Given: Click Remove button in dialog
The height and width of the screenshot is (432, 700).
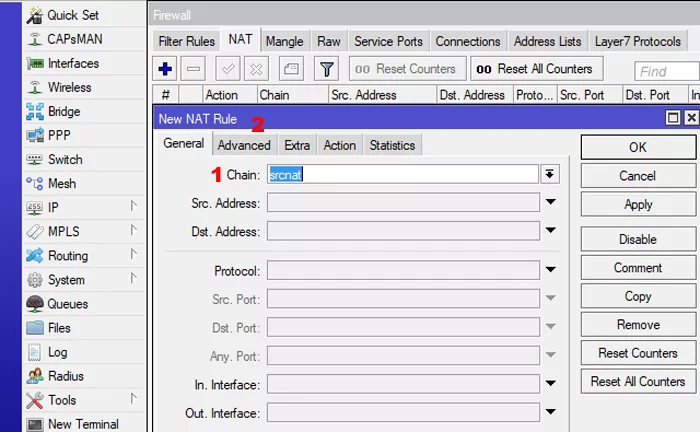Looking at the screenshot, I should tap(638, 324).
